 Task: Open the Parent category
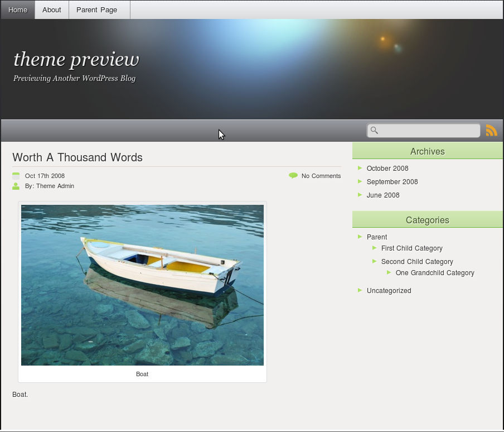[x=377, y=237]
